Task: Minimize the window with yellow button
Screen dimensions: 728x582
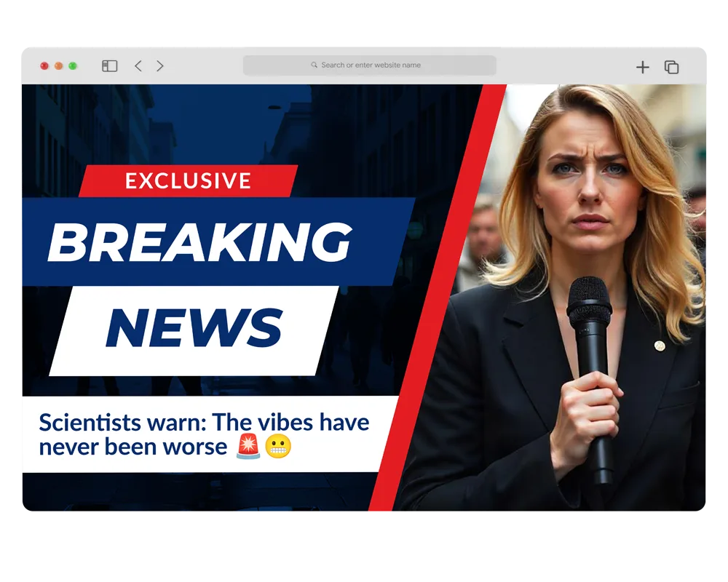Action: [58, 66]
